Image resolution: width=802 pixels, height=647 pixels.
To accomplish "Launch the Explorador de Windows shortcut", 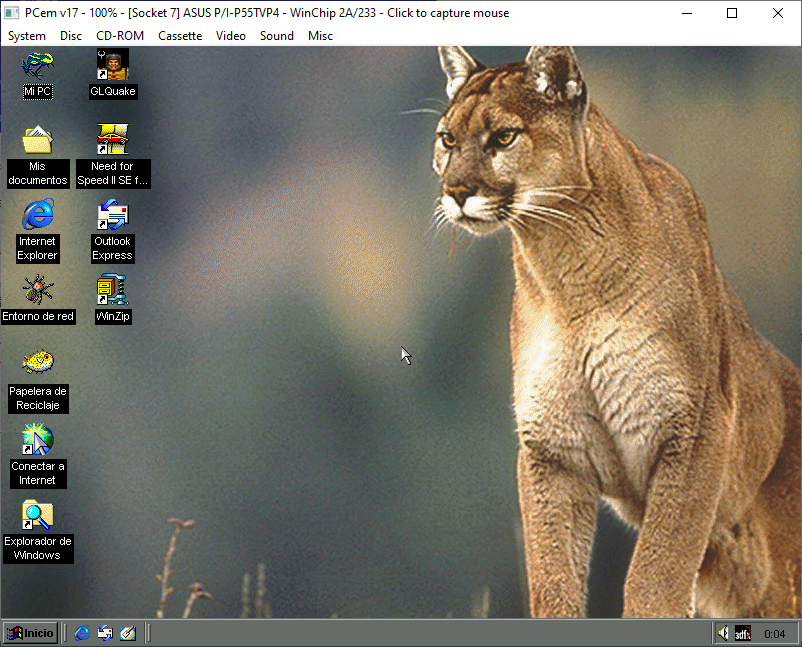I will click(x=38, y=514).
